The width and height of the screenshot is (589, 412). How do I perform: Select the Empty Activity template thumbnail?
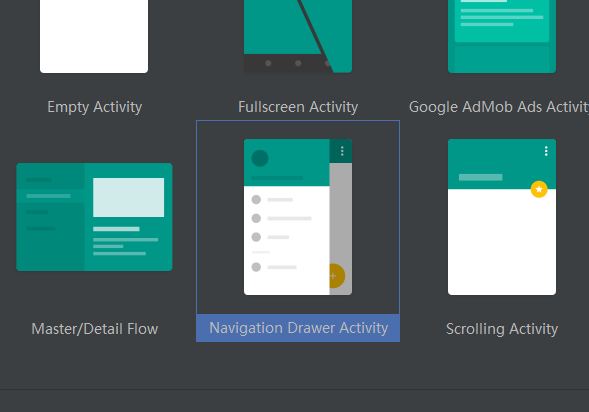coord(94,36)
